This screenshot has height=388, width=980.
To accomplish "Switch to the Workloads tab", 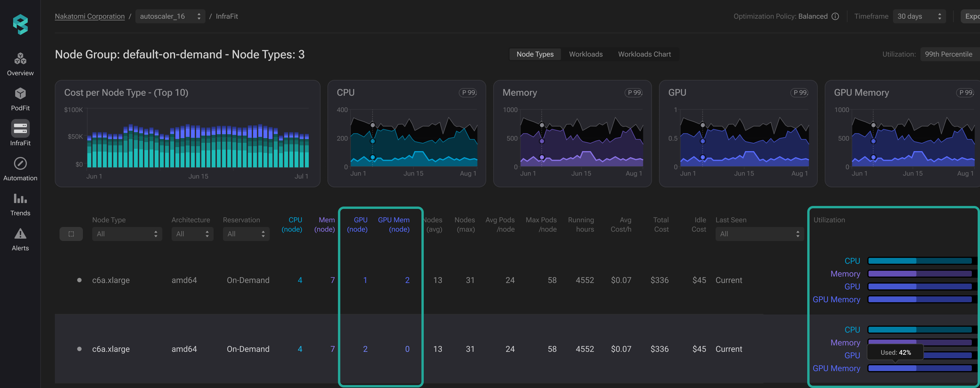I will coord(585,54).
